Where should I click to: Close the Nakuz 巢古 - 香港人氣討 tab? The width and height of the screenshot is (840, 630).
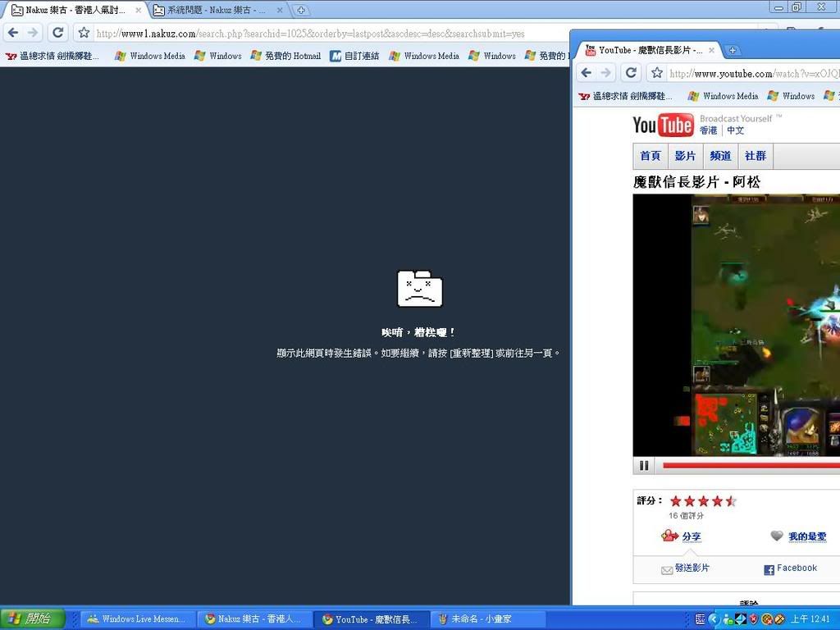(x=138, y=10)
